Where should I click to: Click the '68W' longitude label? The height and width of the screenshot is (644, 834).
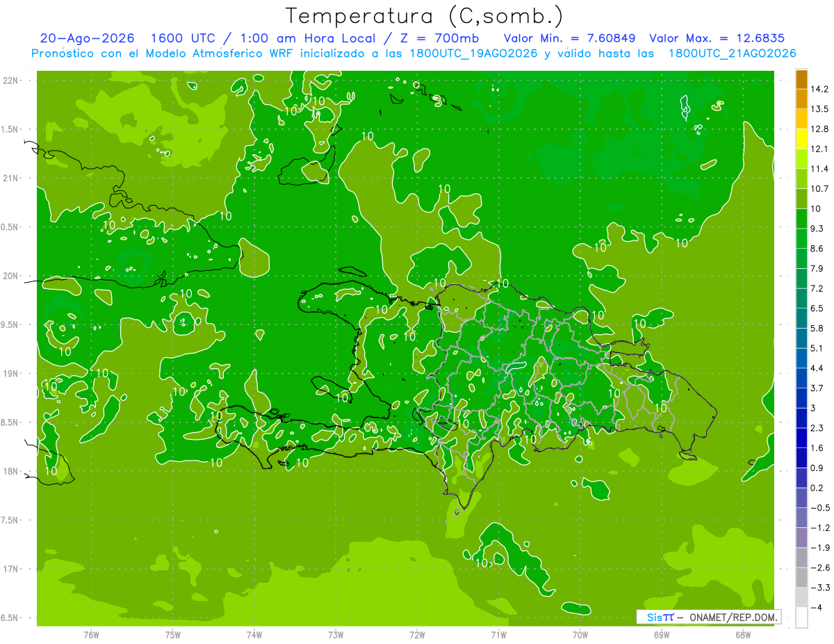(742, 635)
